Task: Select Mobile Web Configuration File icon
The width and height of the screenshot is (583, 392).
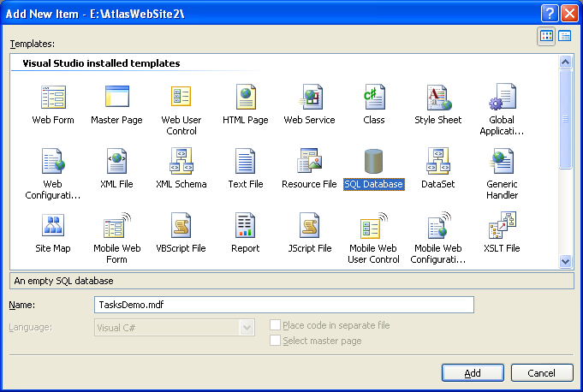Action: click(x=438, y=225)
